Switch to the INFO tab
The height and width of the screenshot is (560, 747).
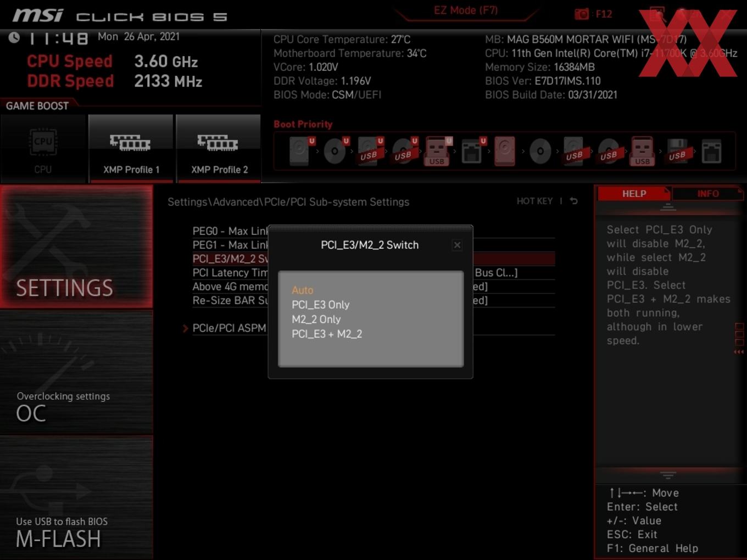tap(708, 194)
